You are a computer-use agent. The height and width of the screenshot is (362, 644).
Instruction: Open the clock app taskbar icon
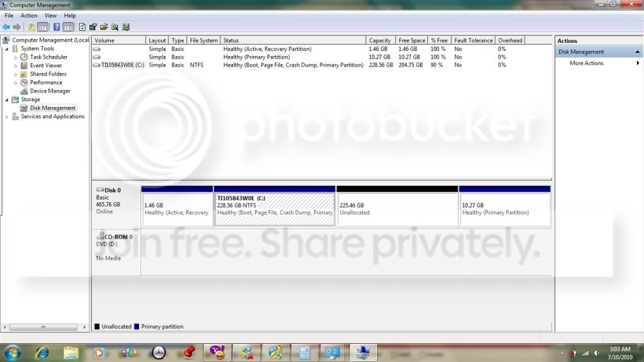click(159, 353)
